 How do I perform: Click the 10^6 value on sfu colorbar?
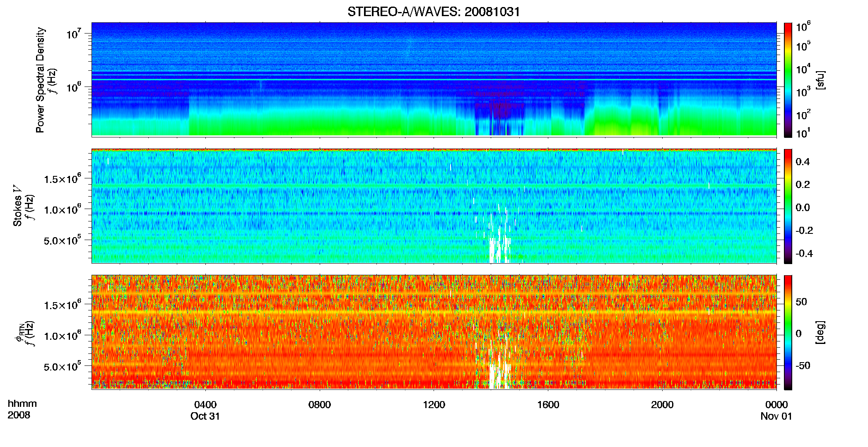coord(803,27)
